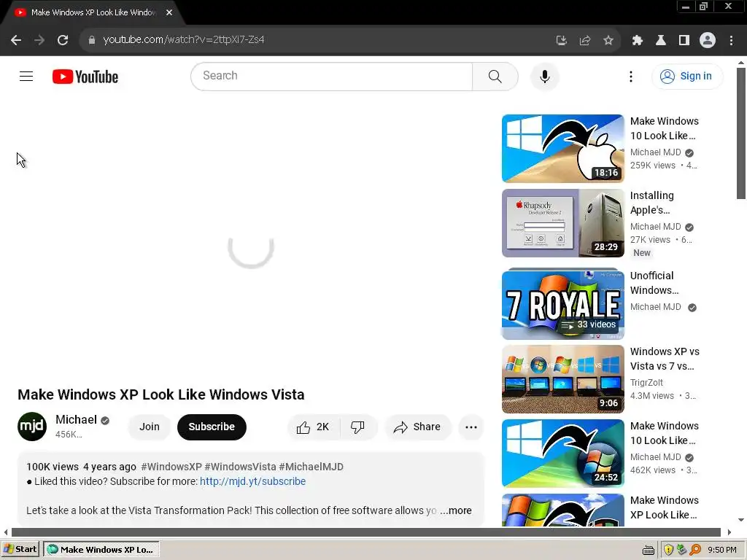Image resolution: width=747 pixels, height=560 pixels.
Task: Click the search magnifier button
Action: click(495, 76)
